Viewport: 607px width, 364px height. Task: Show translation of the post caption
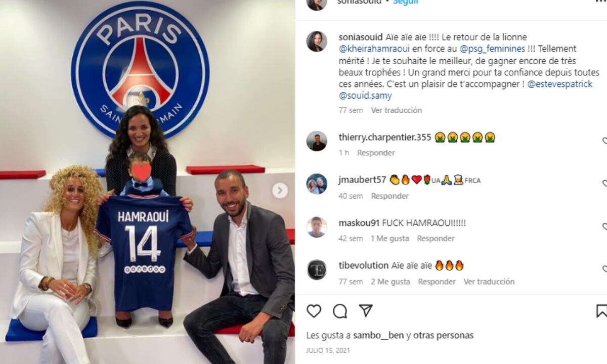coord(396,110)
